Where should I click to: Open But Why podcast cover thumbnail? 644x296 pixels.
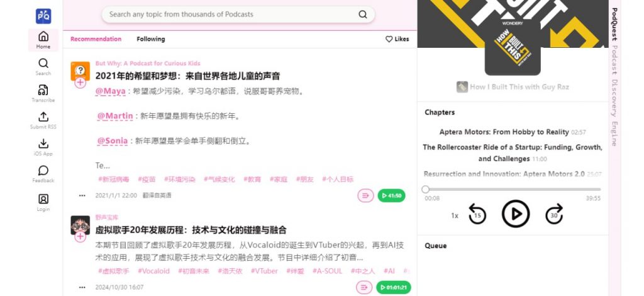tap(80, 71)
